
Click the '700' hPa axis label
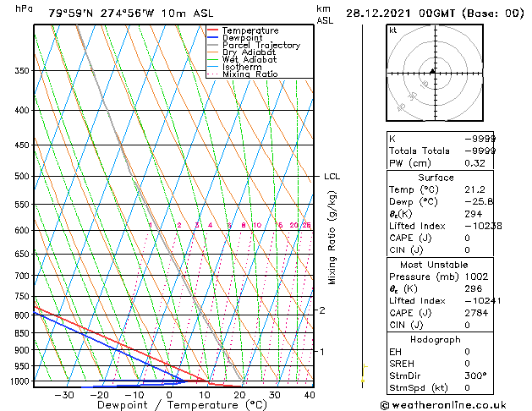[22, 276]
